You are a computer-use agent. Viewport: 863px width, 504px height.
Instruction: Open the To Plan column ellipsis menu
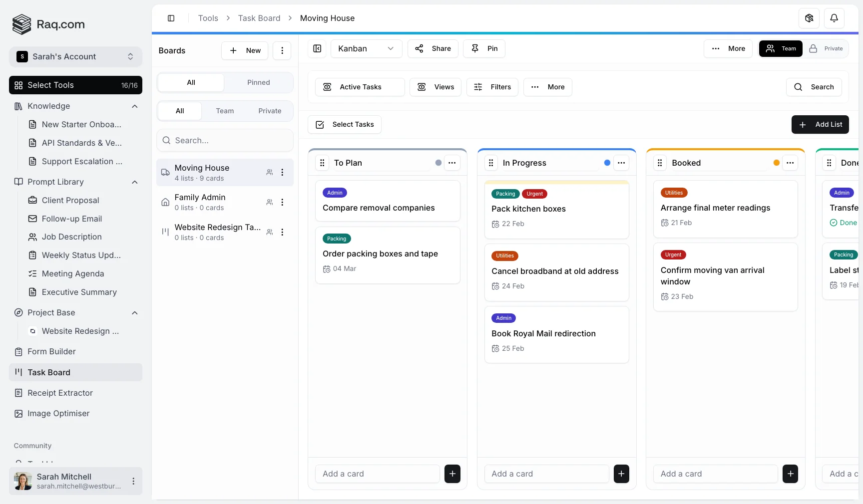tap(452, 163)
